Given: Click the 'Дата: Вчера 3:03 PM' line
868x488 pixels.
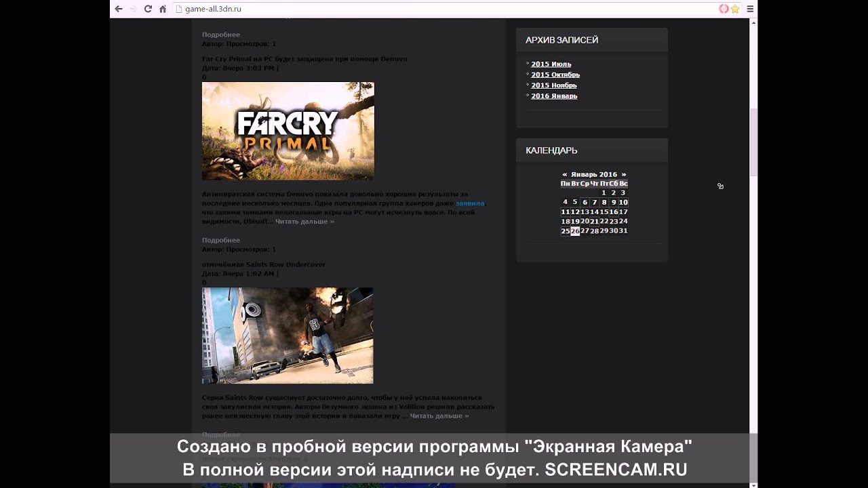Looking at the screenshot, I should coord(240,68).
